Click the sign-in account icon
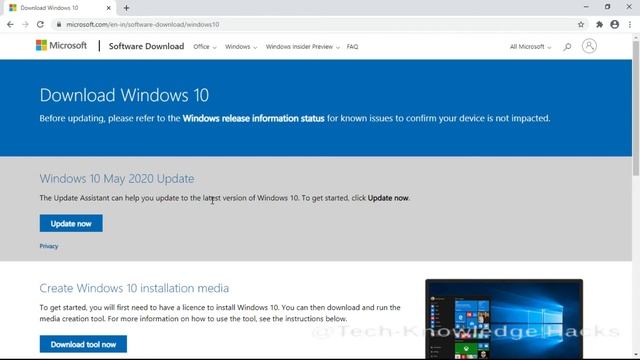This screenshot has height=360, width=640. [589, 46]
